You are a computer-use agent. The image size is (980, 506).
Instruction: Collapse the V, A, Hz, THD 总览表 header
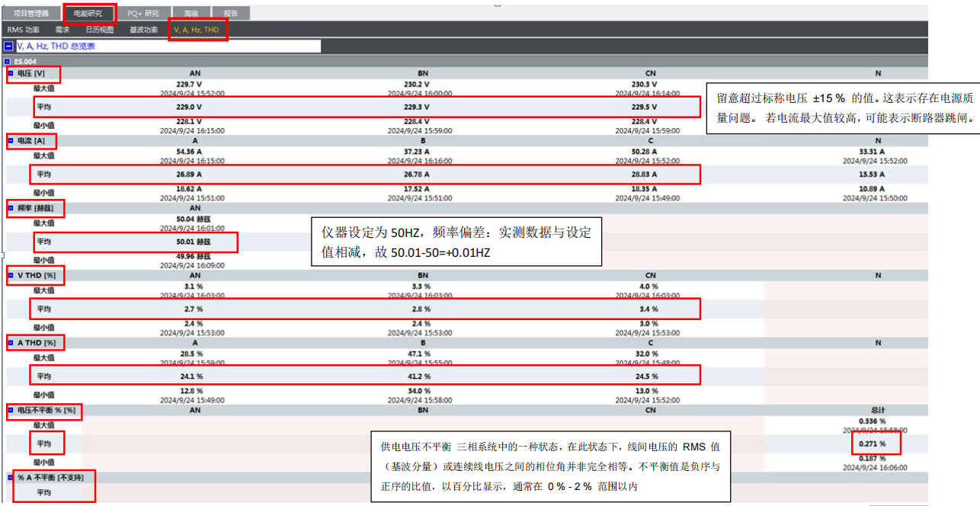8,46
